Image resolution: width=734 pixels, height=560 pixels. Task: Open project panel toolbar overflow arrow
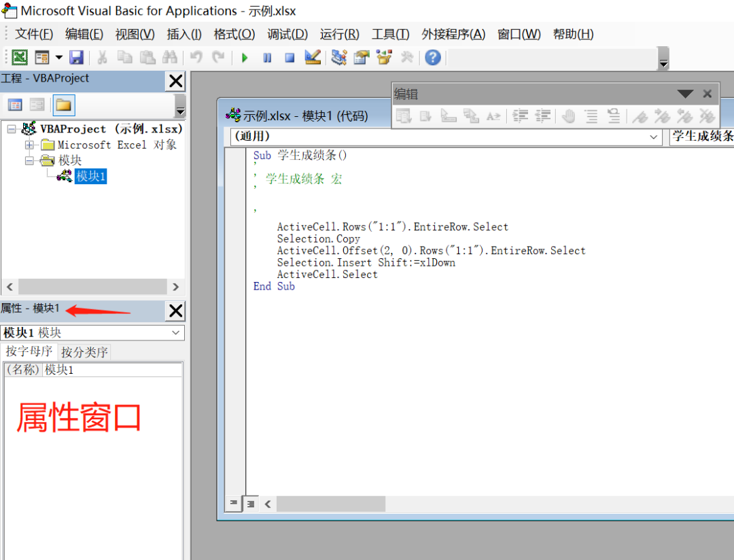[180, 106]
